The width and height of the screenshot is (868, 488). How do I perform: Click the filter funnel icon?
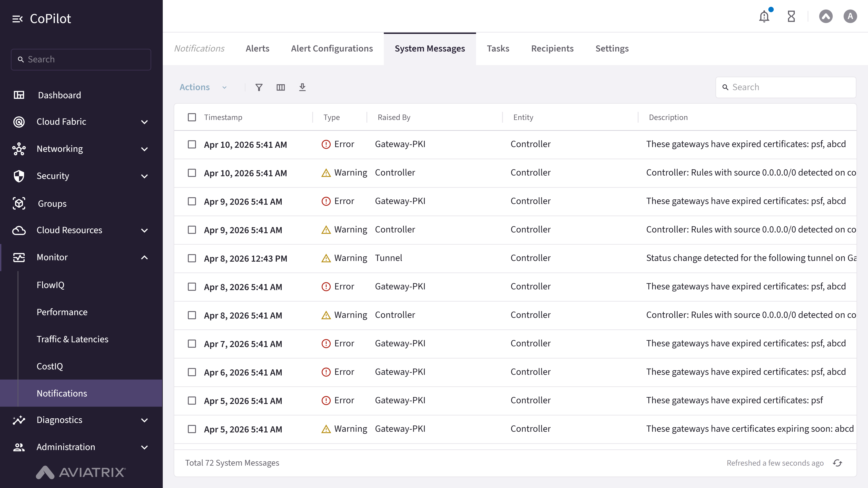pos(259,88)
